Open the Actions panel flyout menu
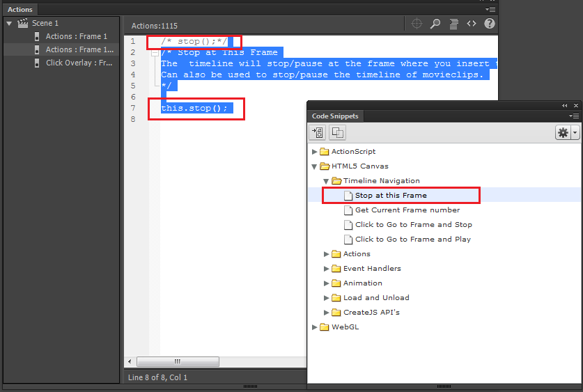Screen dimensions: 583x392 click(490, 10)
